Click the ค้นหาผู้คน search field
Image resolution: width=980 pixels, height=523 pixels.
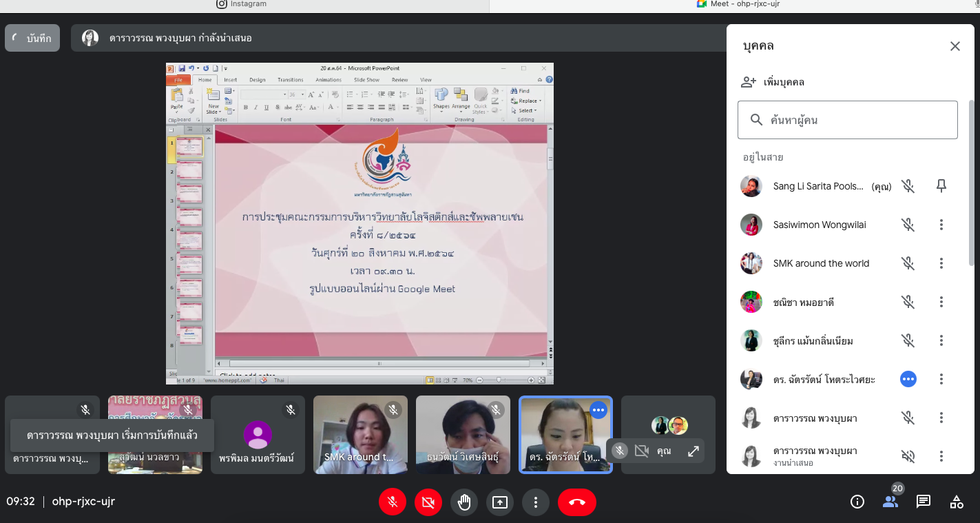click(847, 120)
